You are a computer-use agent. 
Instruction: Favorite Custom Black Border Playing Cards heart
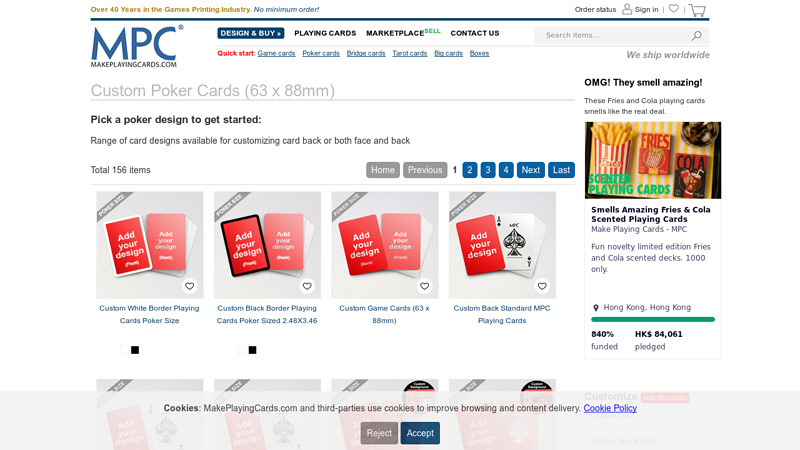point(307,286)
